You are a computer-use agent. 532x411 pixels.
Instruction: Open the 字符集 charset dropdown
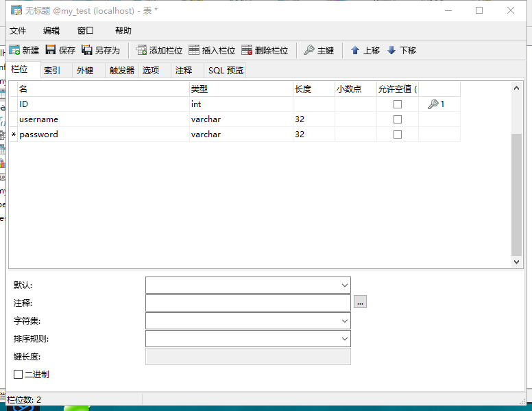tap(344, 321)
